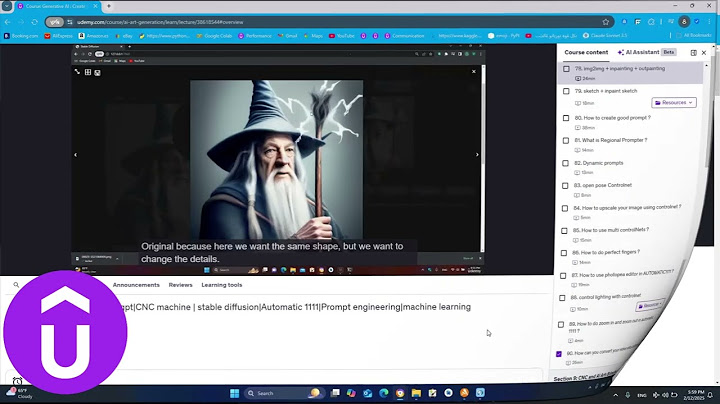Open lecture 83 open pose Controlnet
Screen dimensions: 720x404
point(602,185)
